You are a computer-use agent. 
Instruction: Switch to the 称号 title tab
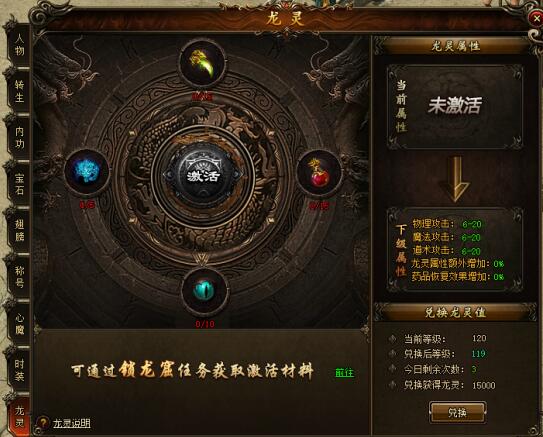click(x=19, y=277)
